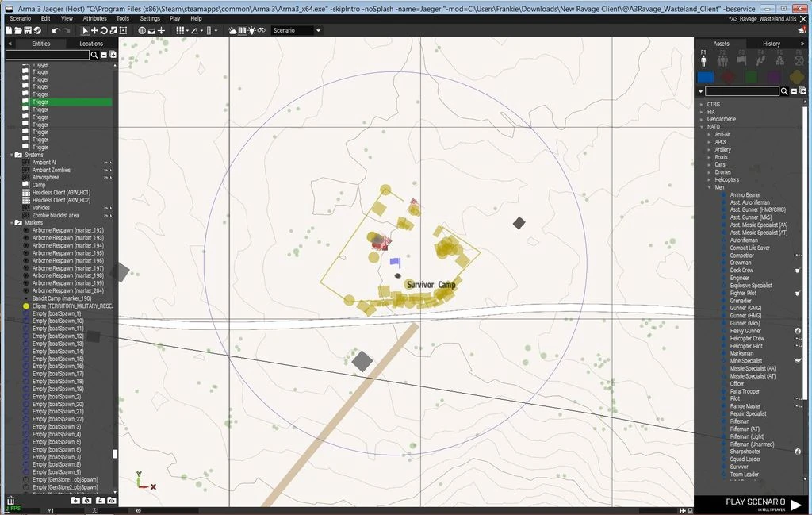Image resolution: width=812 pixels, height=515 pixels.
Task: Open scaling grid dropdown arrow
Action: pos(216,31)
